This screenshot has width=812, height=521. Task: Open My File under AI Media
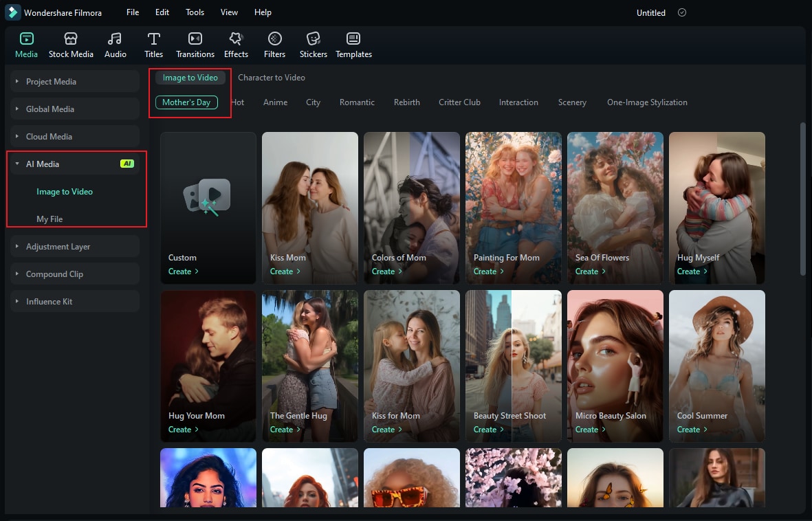pos(50,219)
